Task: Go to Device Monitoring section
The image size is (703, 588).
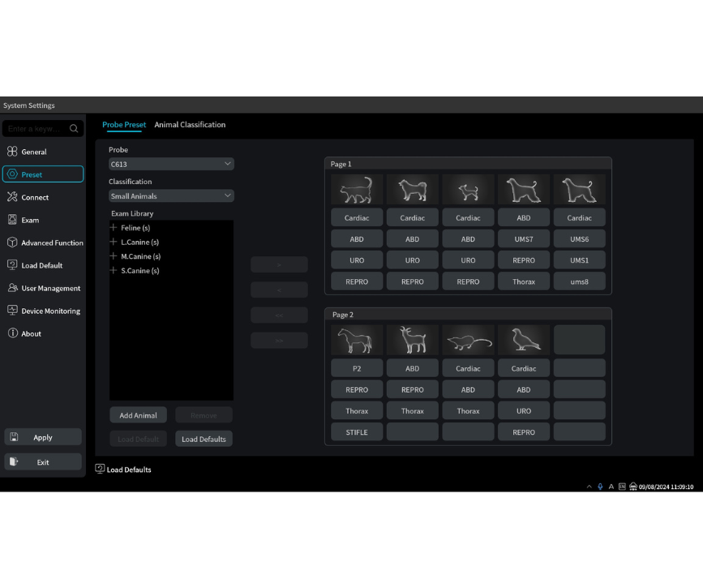Action: [50, 311]
